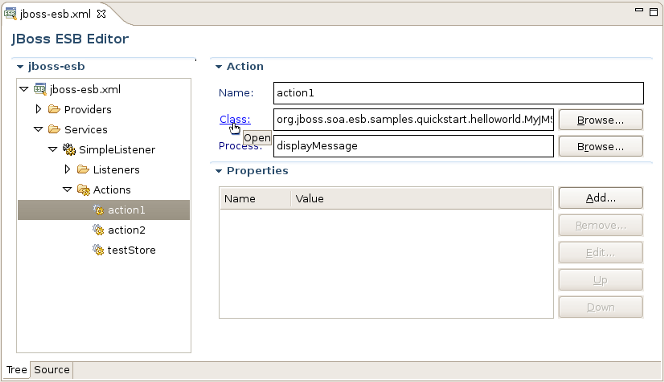Click the testStore gear icon
The height and width of the screenshot is (382, 664).
(x=98, y=250)
